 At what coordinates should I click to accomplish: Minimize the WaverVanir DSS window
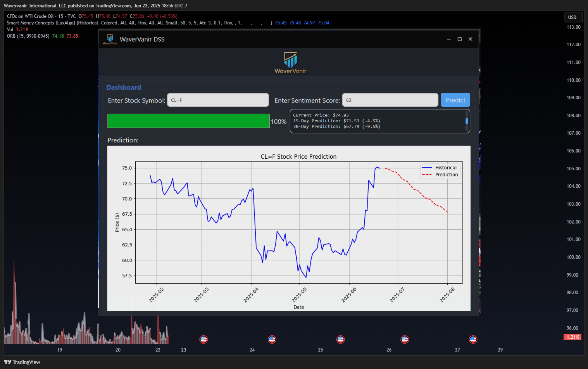click(448, 39)
